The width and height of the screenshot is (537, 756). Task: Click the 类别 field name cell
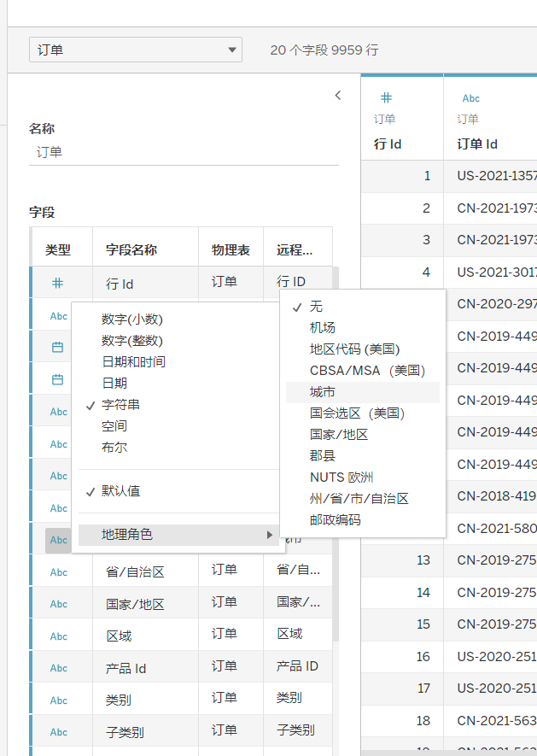[x=145, y=700]
